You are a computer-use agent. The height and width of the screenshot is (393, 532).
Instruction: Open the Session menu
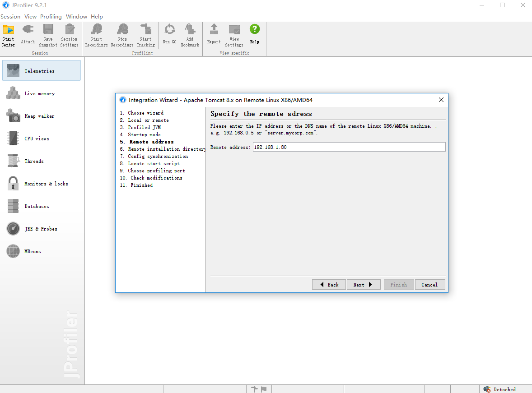click(10, 17)
